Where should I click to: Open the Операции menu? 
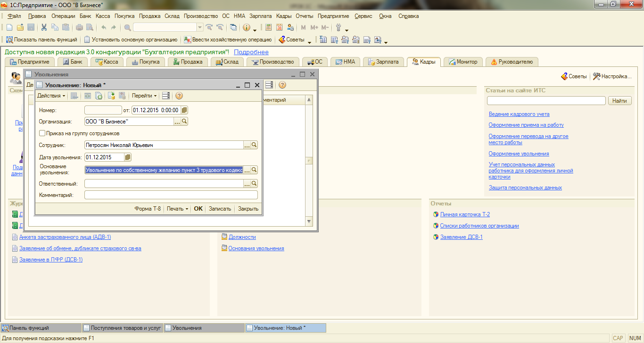pos(63,16)
